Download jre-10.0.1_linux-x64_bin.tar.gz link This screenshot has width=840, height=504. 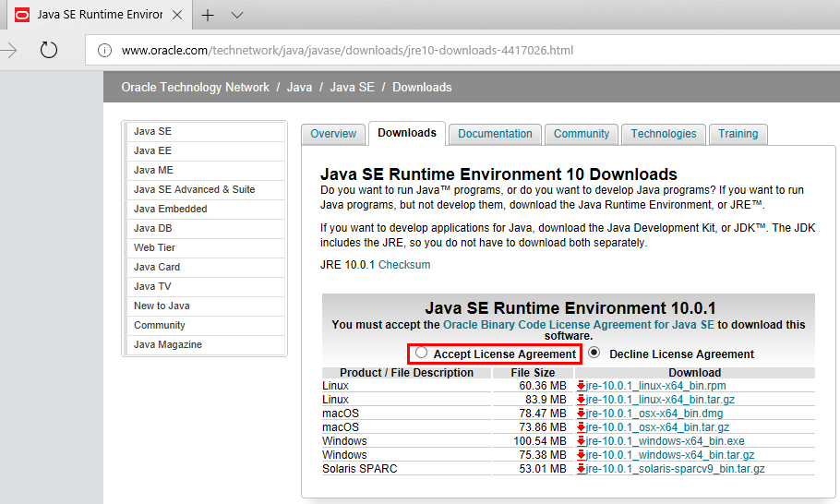[x=660, y=400]
